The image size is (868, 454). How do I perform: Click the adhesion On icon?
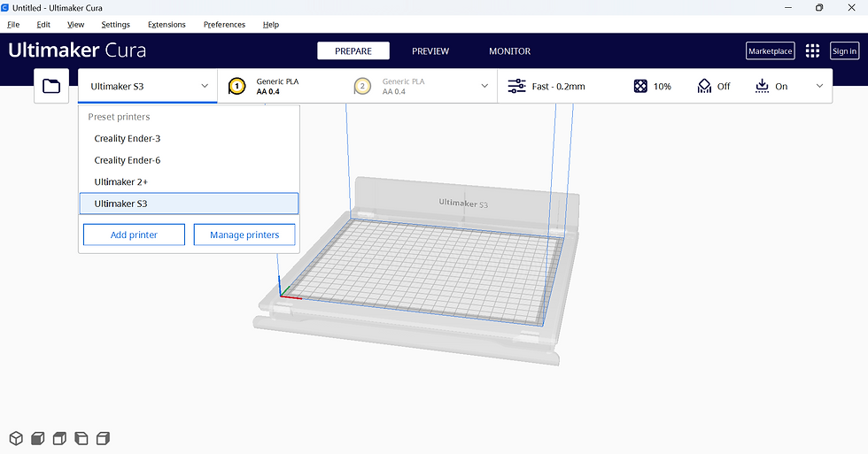coord(763,86)
